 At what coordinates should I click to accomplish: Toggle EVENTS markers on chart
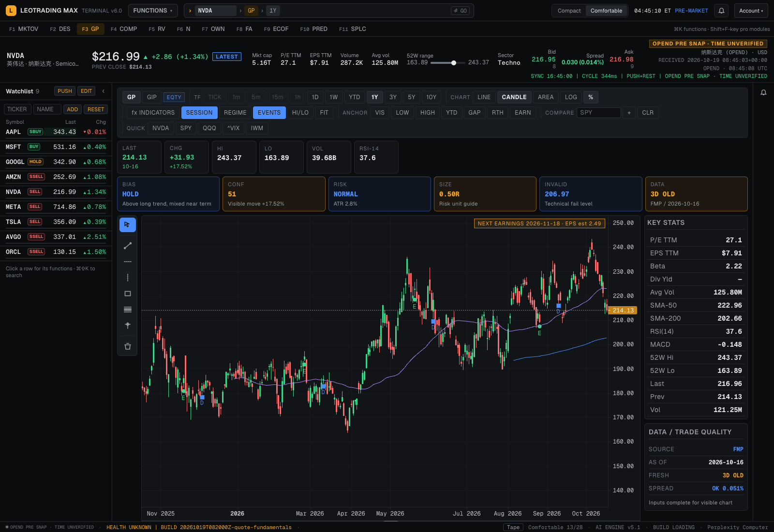tap(269, 113)
